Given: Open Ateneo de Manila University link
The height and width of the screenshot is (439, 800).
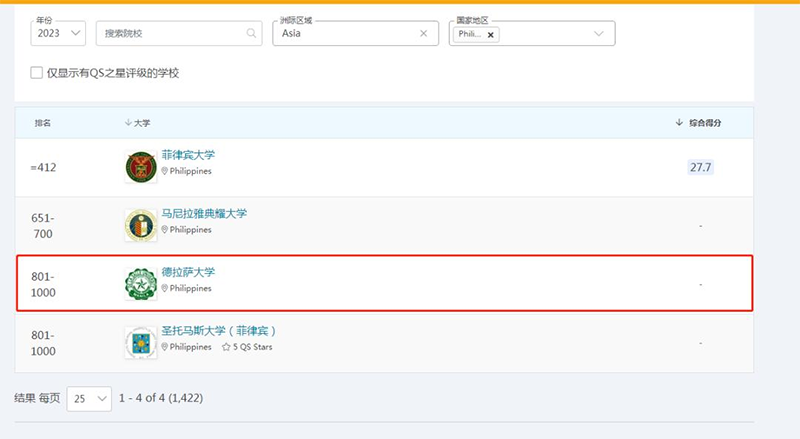Looking at the screenshot, I should [204, 213].
